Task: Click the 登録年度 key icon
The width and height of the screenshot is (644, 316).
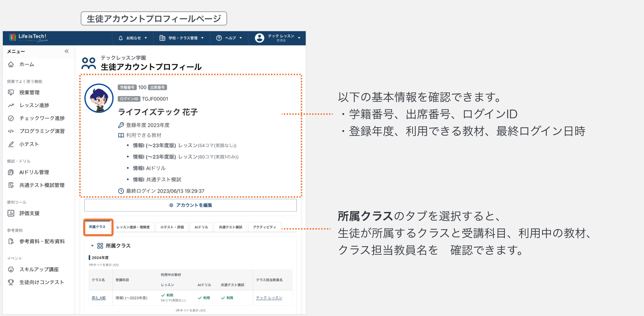Action: tap(121, 125)
